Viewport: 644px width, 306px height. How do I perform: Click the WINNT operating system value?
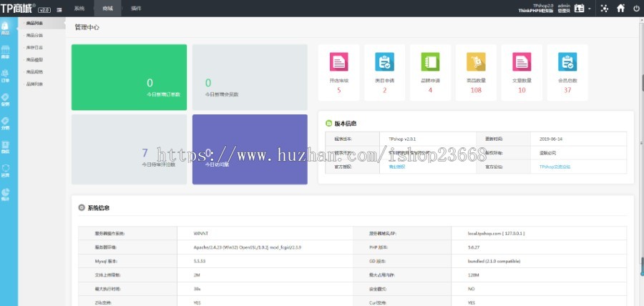pyautogui.click(x=201, y=233)
